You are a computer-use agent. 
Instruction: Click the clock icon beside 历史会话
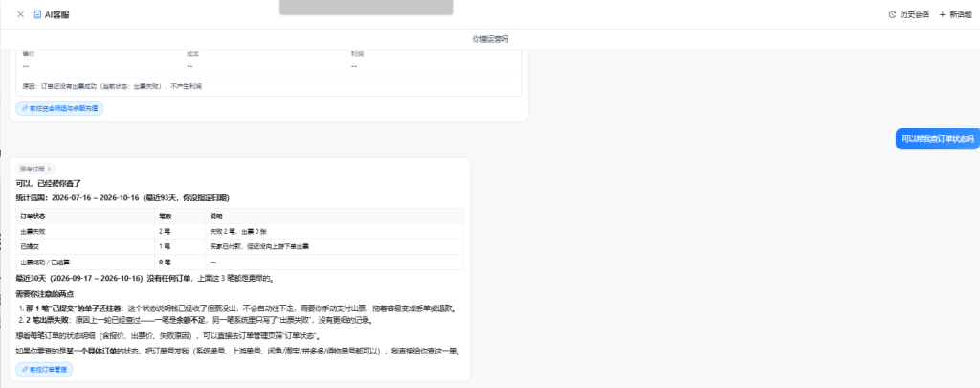coord(893,14)
